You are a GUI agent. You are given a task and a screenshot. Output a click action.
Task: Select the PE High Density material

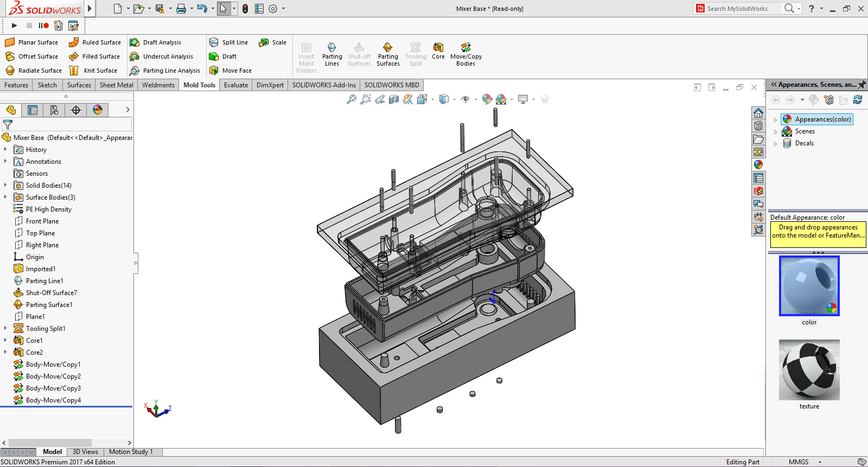pyautogui.click(x=49, y=209)
